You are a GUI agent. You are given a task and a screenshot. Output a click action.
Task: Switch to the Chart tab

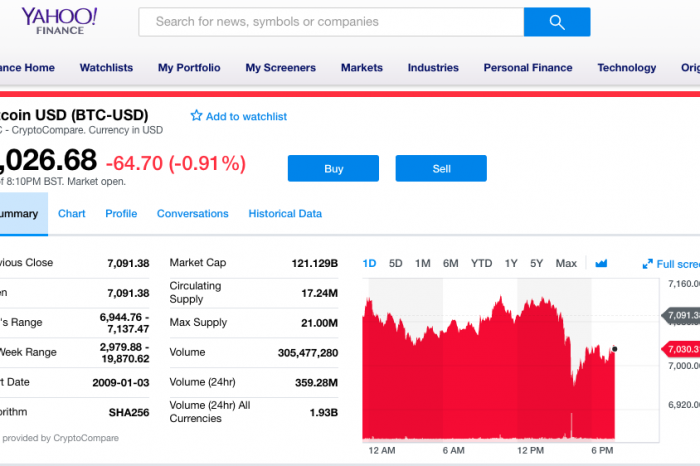point(71,213)
